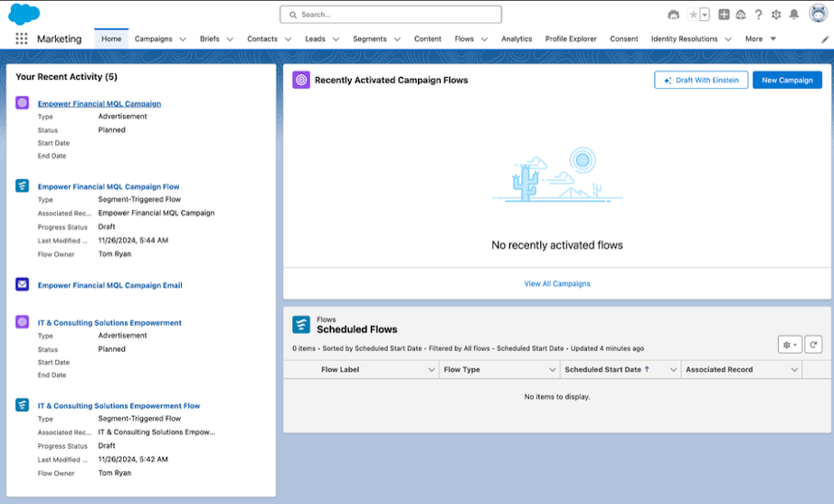The width and height of the screenshot is (834, 504).
Task: Expand the Flows tab chevron
Action: [484, 39]
